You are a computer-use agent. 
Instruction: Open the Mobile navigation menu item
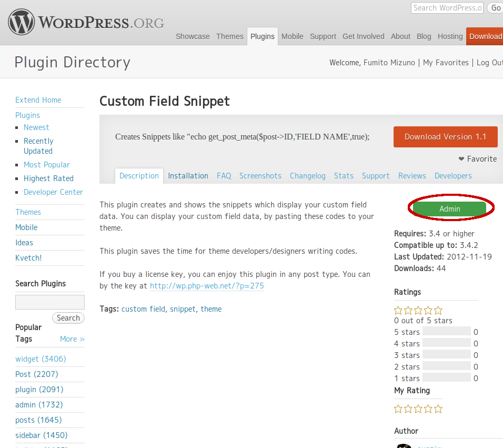pos(292,36)
